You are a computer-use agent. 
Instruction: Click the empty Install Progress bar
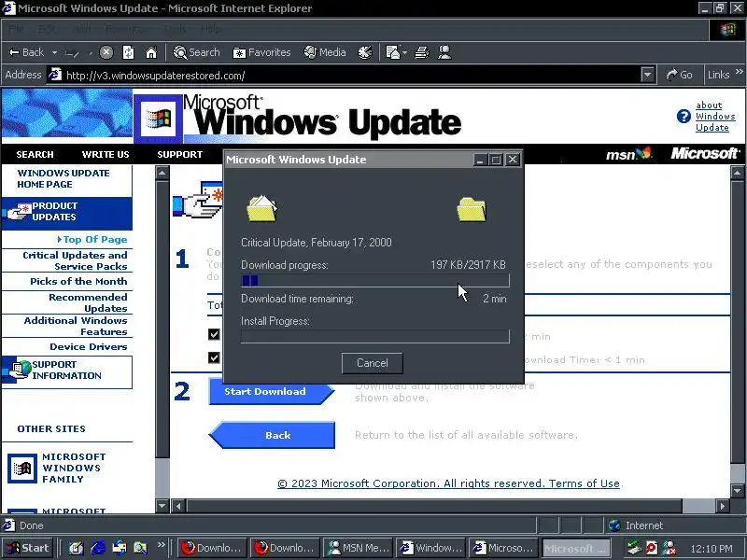point(375,336)
